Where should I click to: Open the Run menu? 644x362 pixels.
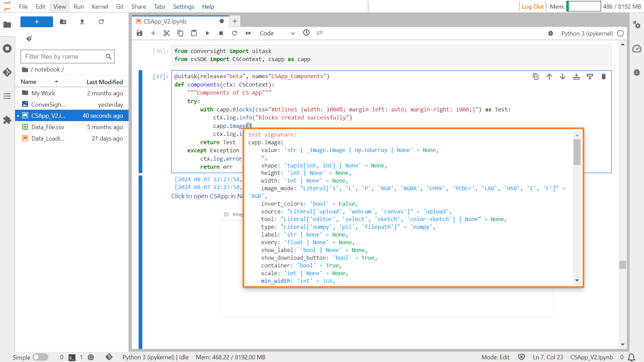click(79, 7)
